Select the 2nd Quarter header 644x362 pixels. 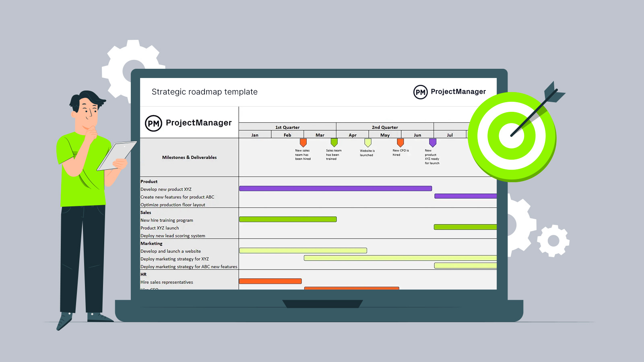385,127
